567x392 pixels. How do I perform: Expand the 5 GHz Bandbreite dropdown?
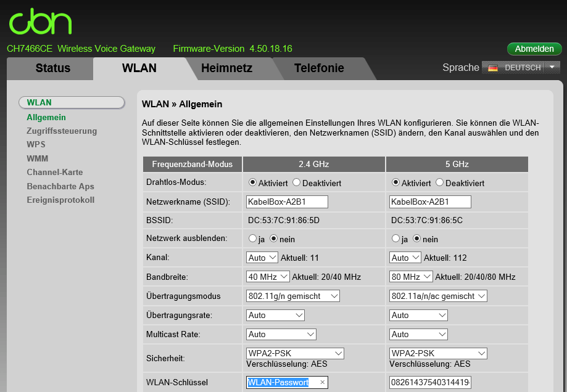tap(411, 277)
